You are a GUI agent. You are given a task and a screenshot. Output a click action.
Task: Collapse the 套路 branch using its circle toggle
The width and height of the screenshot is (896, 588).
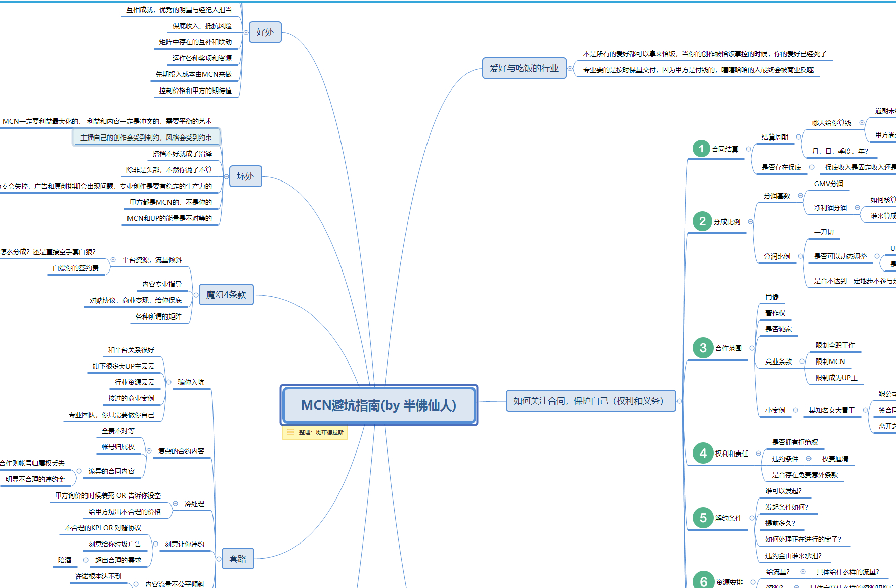pos(219,559)
